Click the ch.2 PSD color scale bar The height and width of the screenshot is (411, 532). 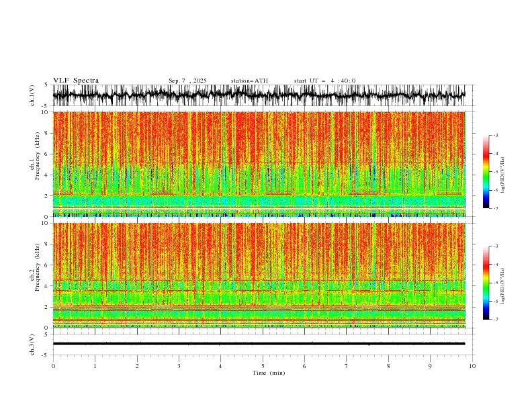pyautogui.click(x=486, y=283)
